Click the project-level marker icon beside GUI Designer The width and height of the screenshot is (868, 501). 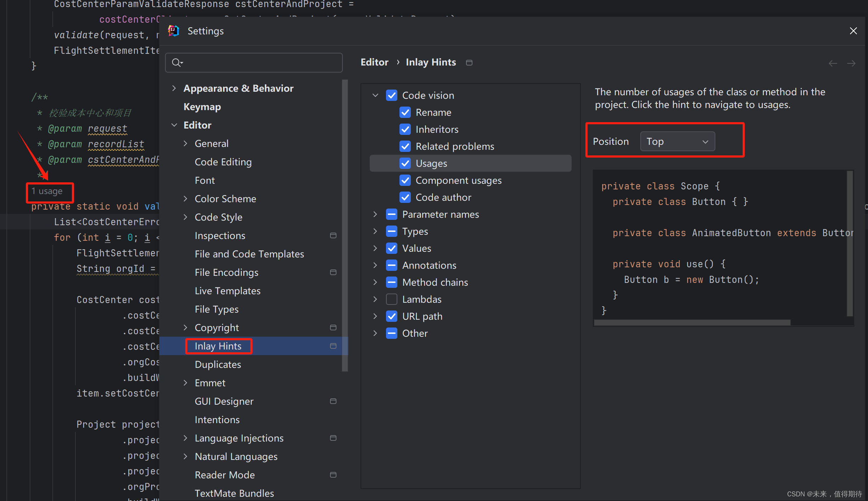point(333,401)
